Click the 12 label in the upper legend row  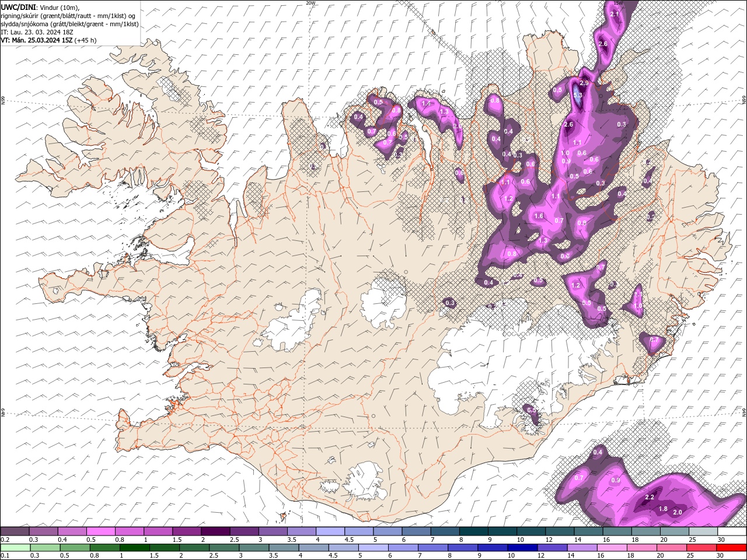[549, 540]
